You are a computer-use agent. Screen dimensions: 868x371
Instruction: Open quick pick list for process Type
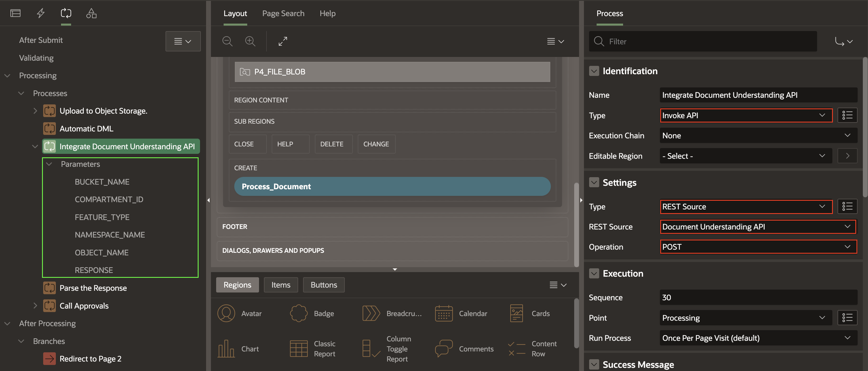847,116
